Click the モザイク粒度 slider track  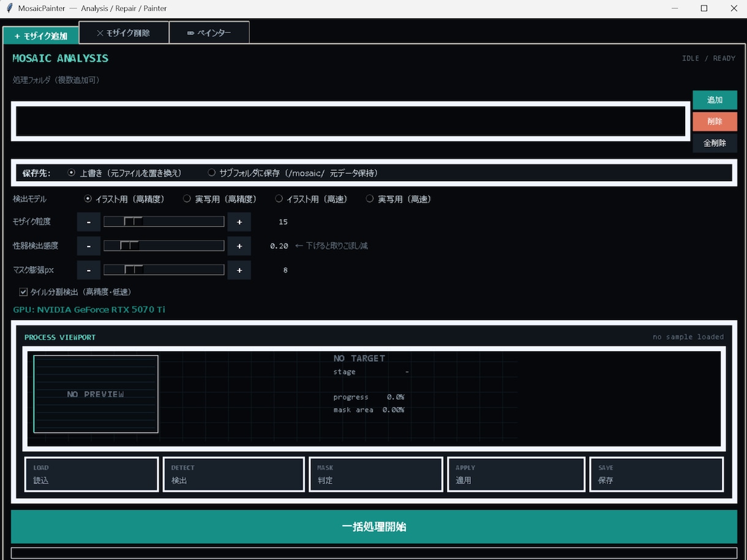click(x=163, y=222)
